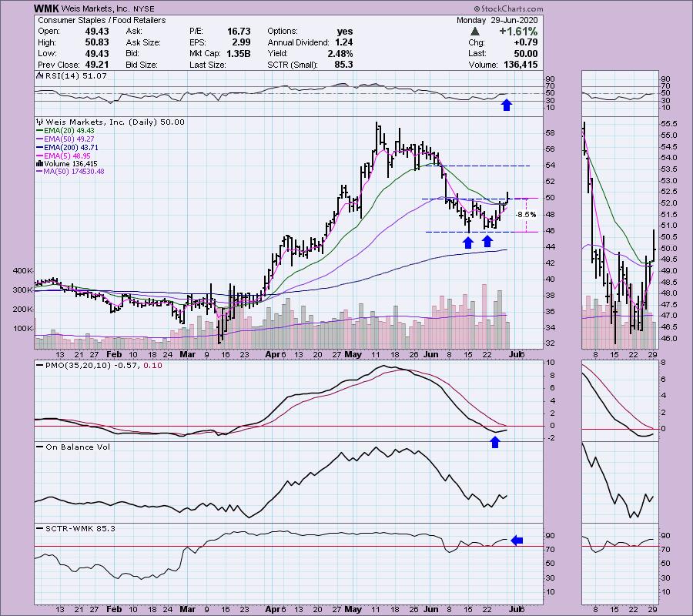Click the "Ask Size:" label
Viewport: 693px width, 616px height.
pos(143,42)
